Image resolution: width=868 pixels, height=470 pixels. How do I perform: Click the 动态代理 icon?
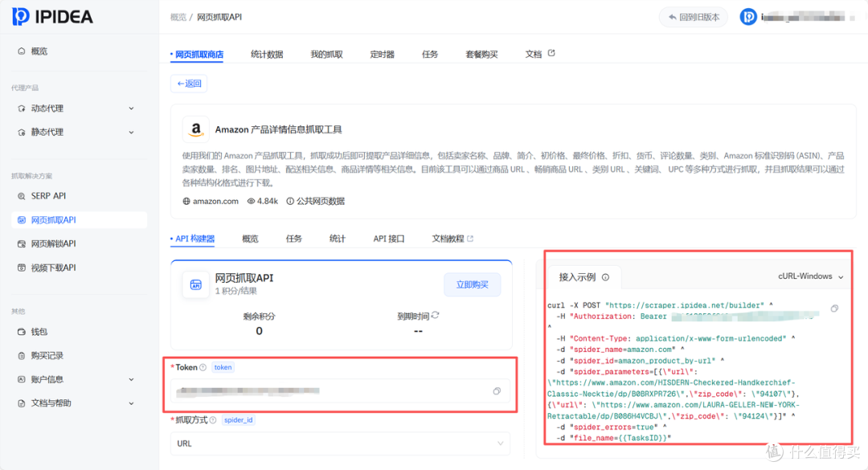(x=22, y=108)
